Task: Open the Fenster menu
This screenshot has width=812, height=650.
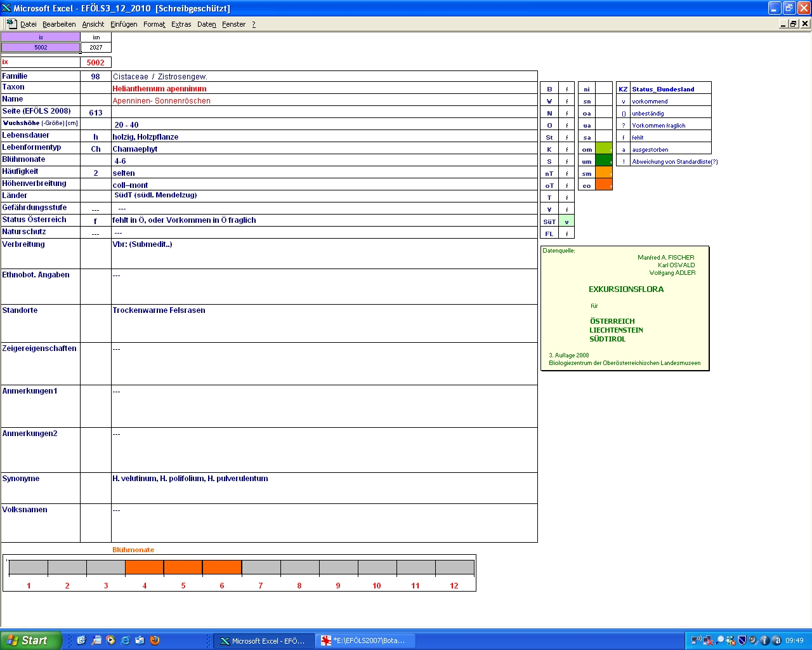Action: point(233,24)
